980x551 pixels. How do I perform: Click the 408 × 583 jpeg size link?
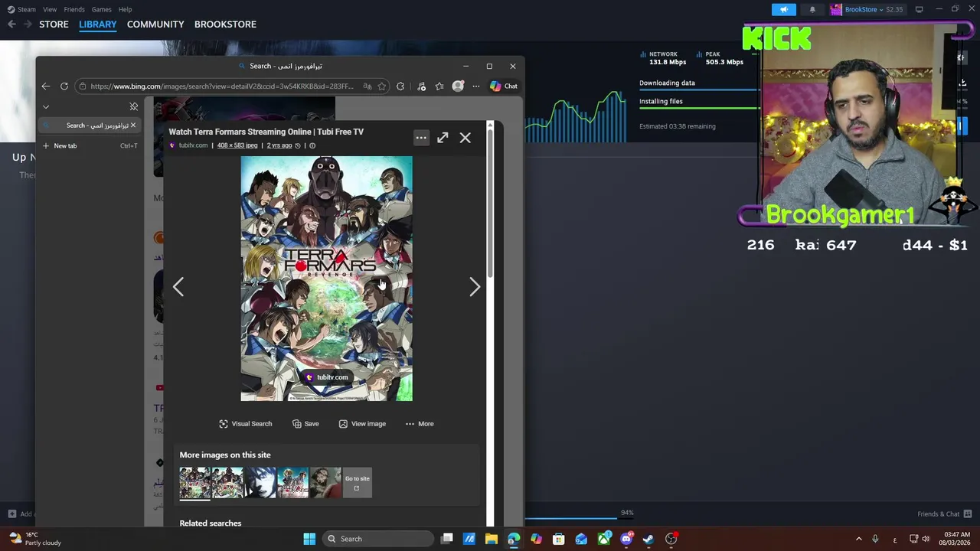(x=237, y=145)
